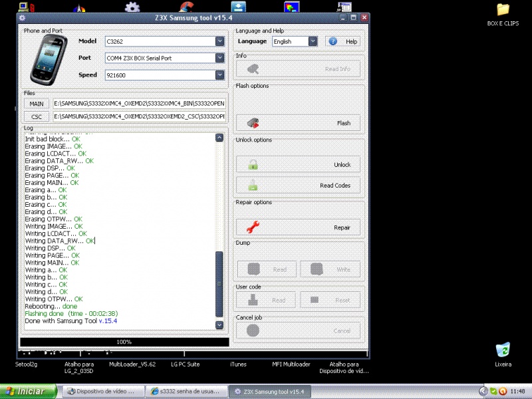
Task: Select the Lixeira recycle bin icon
Action: pyautogui.click(x=503, y=354)
